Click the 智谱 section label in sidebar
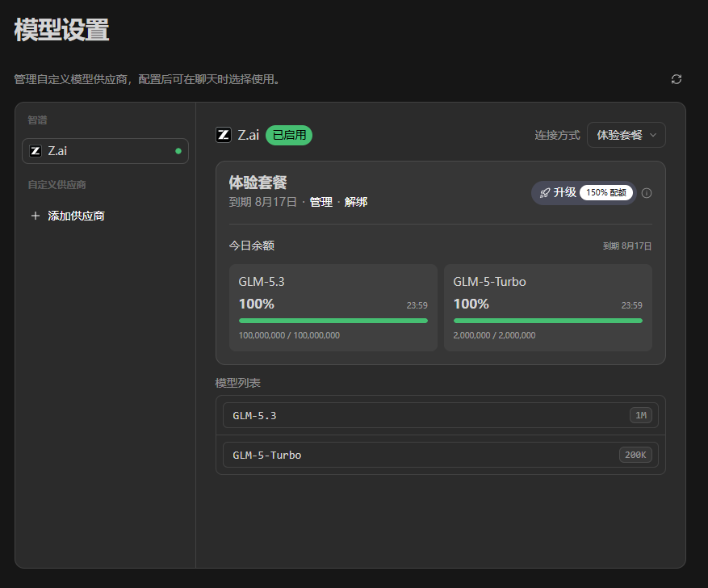This screenshot has width=708, height=588. click(37, 120)
